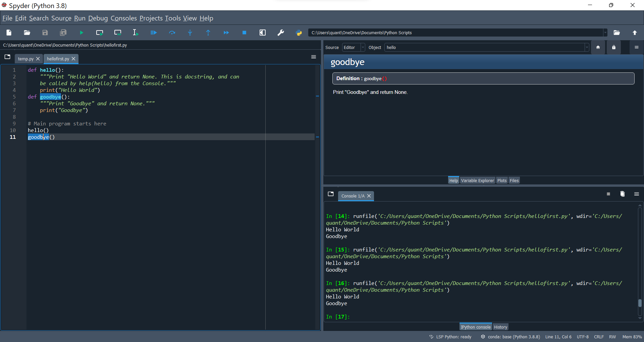This screenshot has width=644, height=342.
Task: Toggle the Help pane lock icon
Action: 614,47
